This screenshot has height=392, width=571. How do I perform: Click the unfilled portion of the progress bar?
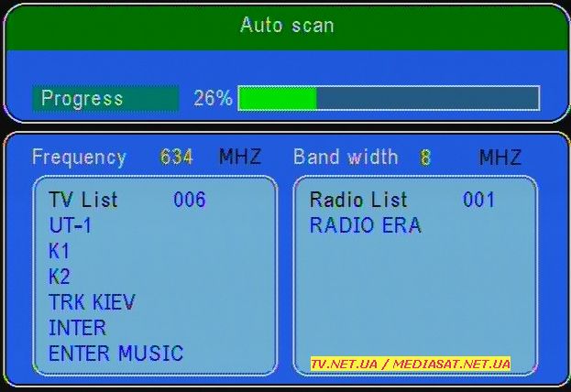point(426,98)
